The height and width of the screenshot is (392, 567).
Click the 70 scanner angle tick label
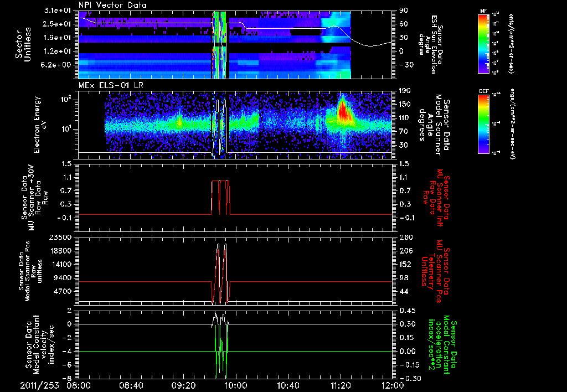404,131
